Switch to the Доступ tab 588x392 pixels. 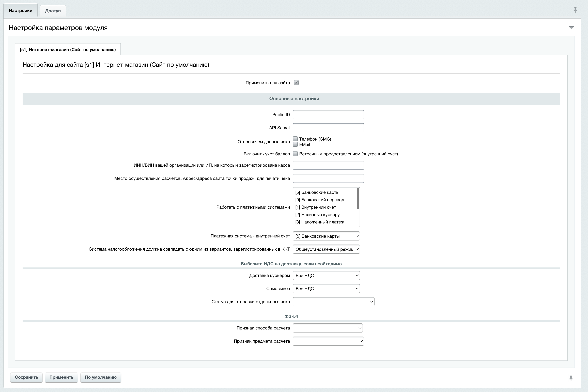53,11
